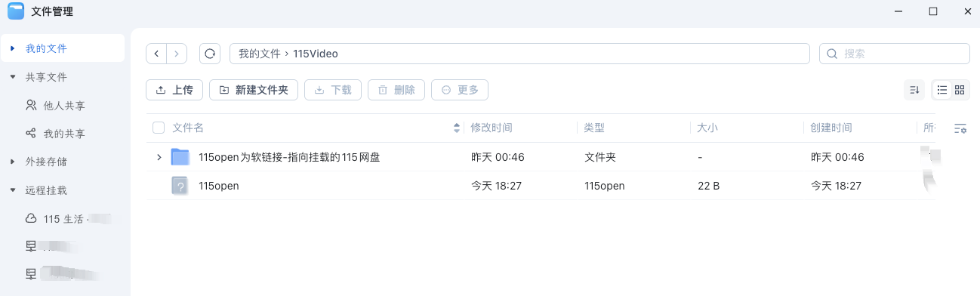
Task: Switch to list view
Action: 942,90
